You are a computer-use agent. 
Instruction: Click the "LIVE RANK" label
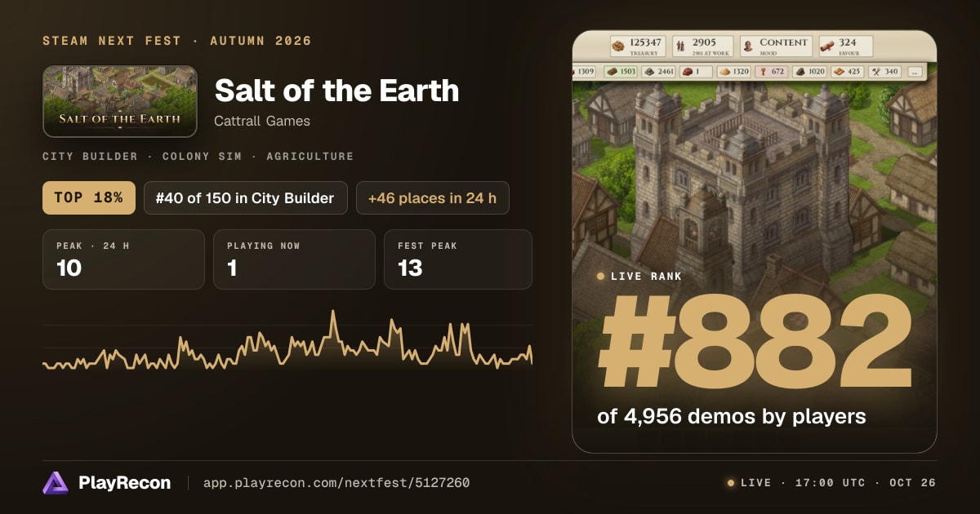click(646, 277)
